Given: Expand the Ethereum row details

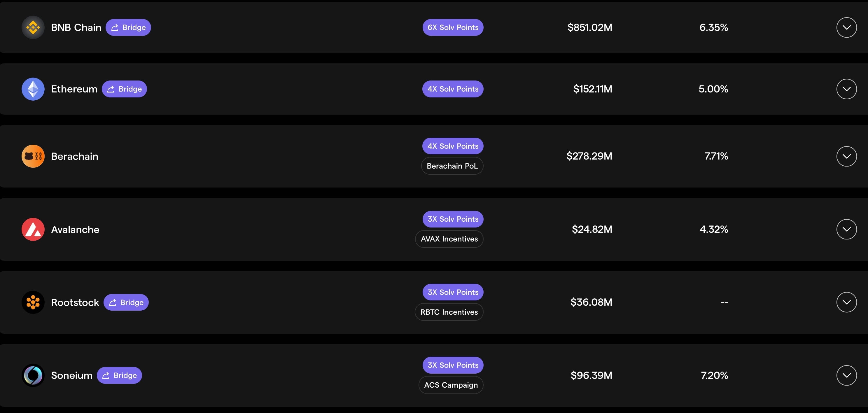Looking at the screenshot, I should [x=846, y=89].
